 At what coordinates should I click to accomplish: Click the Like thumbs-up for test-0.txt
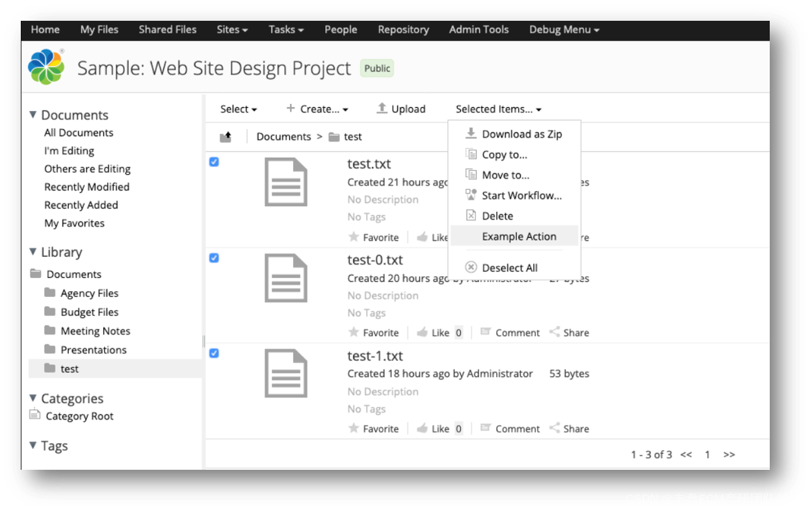422,332
